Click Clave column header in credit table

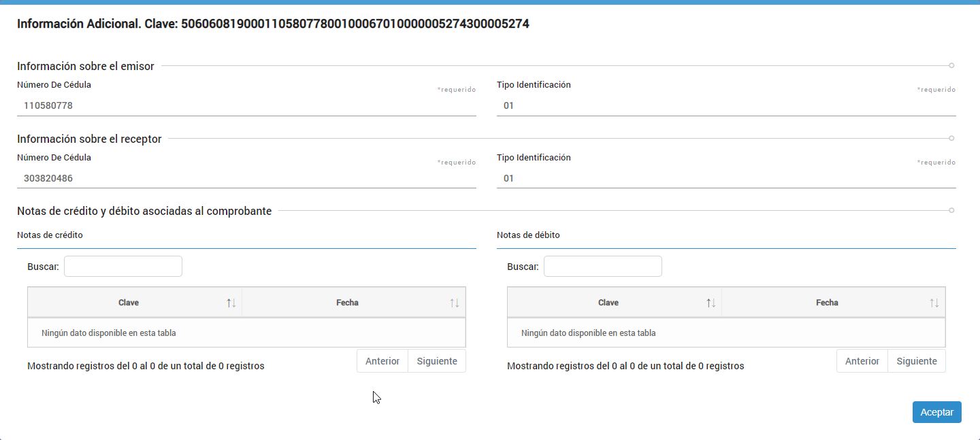(129, 303)
